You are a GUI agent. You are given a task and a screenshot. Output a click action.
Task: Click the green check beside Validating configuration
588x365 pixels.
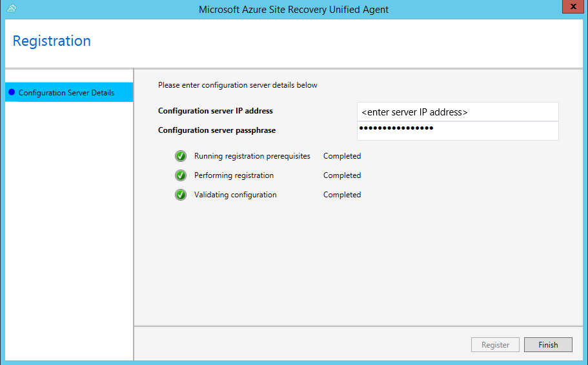pyautogui.click(x=181, y=195)
